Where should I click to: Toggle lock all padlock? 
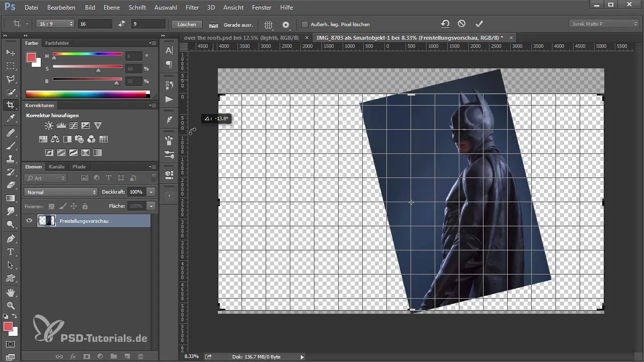pyautogui.click(x=85, y=206)
